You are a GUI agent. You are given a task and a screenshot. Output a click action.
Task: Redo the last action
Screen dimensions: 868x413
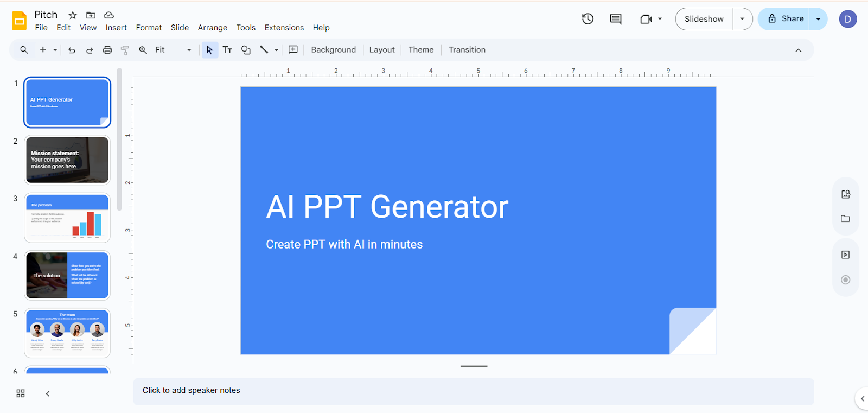pyautogui.click(x=90, y=50)
